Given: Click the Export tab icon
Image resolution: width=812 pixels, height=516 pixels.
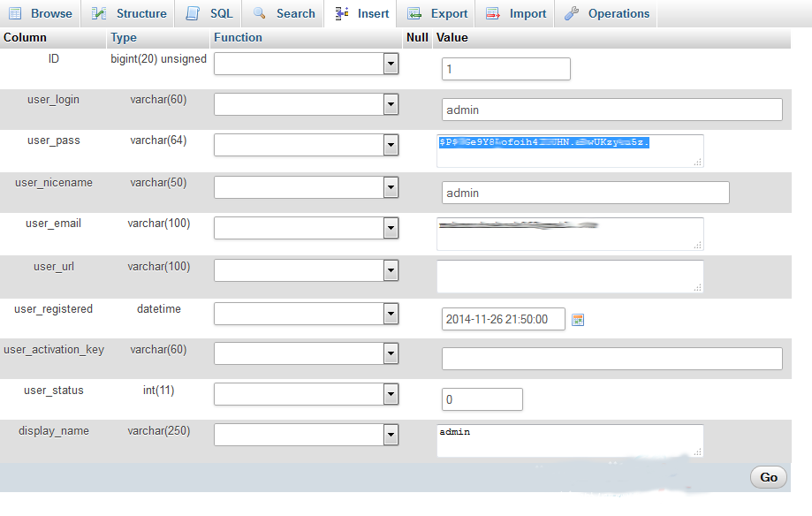Looking at the screenshot, I should coord(414,13).
